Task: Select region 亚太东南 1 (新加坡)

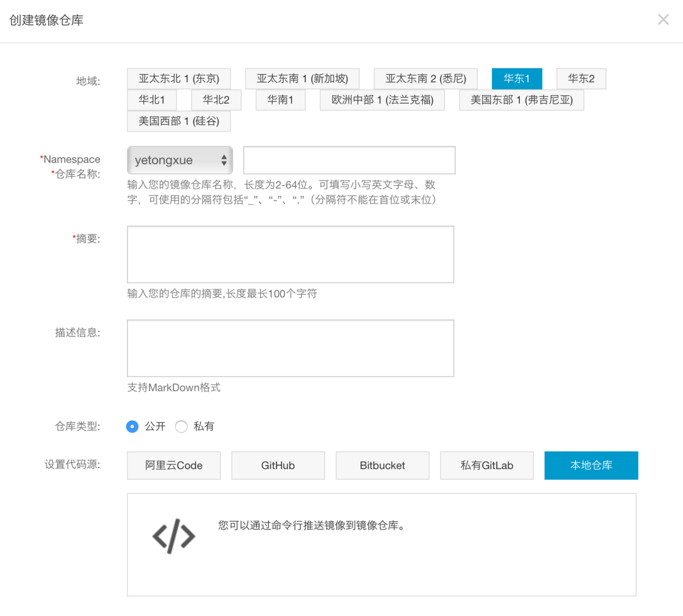Action: (x=302, y=79)
